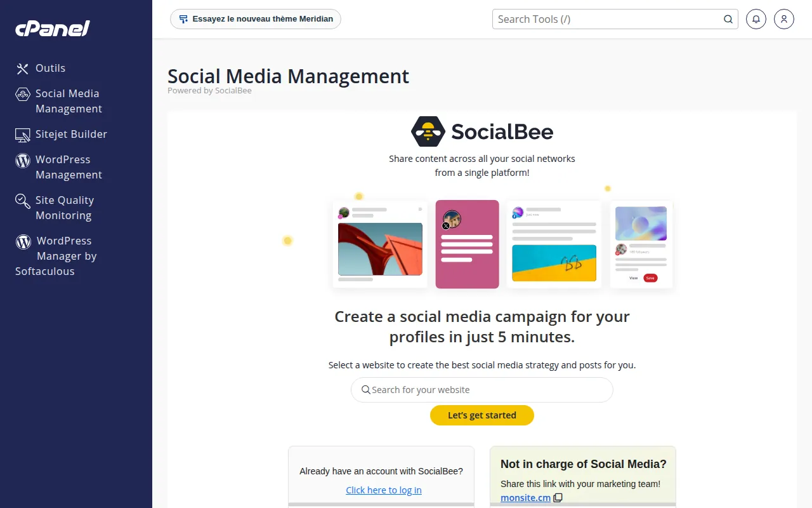Screen dimensions: 812x508
Task: Click the Social Media Management hexagon icon
Action: point(23,95)
